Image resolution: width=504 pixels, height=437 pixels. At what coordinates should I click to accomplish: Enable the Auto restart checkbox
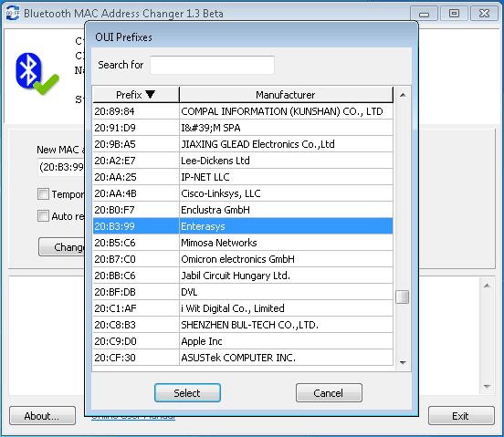click(43, 216)
